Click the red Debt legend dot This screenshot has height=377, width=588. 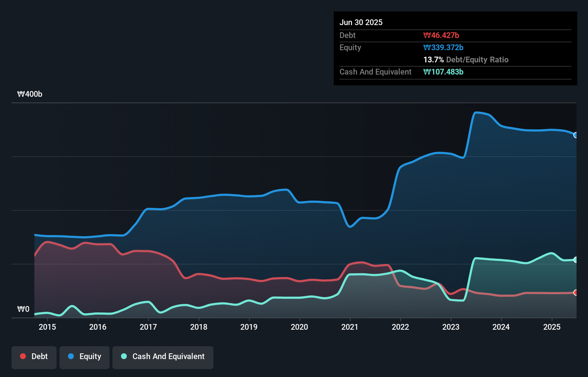click(x=22, y=356)
